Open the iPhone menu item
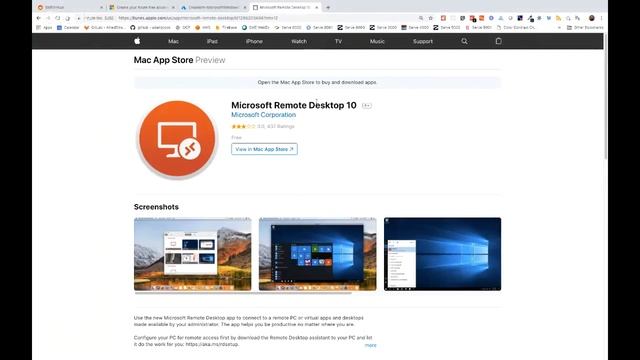 click(x=254, y=41)
